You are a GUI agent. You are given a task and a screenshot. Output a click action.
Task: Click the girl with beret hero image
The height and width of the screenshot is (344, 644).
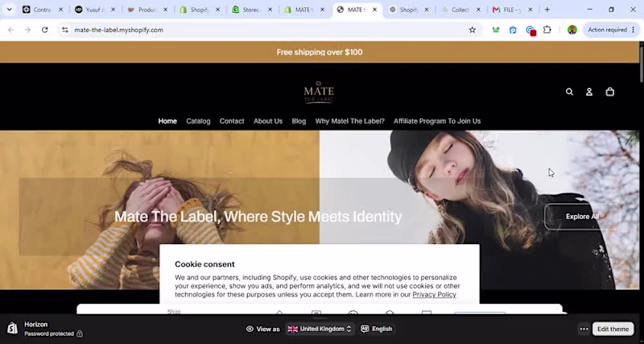(479, 209)
